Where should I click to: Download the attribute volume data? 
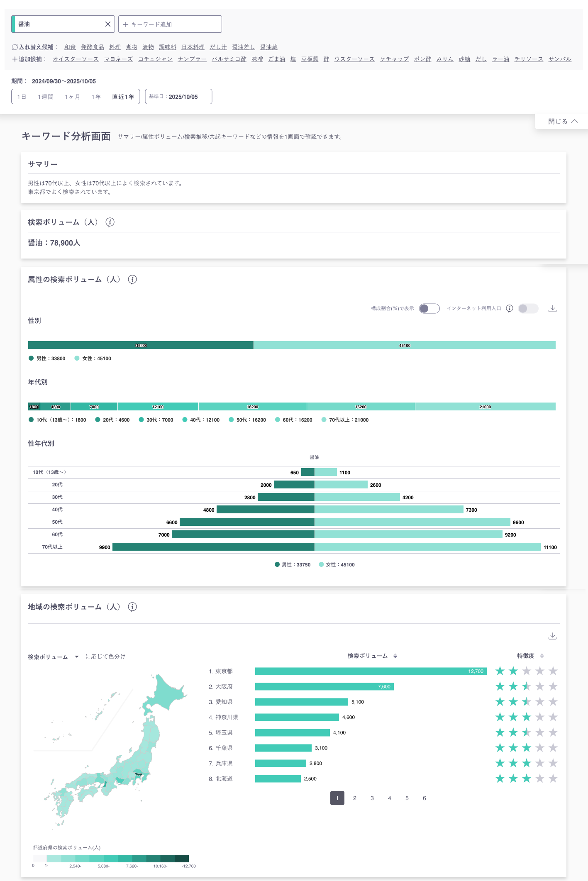tap(552, 308)
